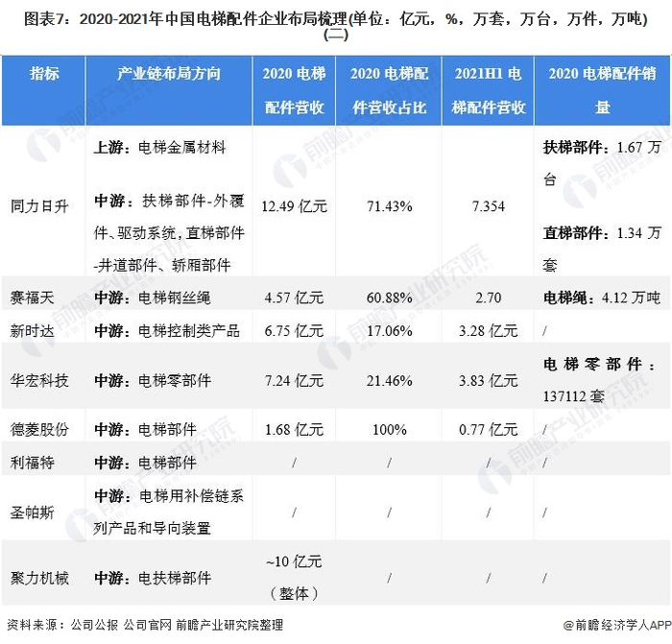Viewport: 672px width, 644px height.
Task: Click the 1.68 亿元 cell
Action: click(x=294, y=429)
